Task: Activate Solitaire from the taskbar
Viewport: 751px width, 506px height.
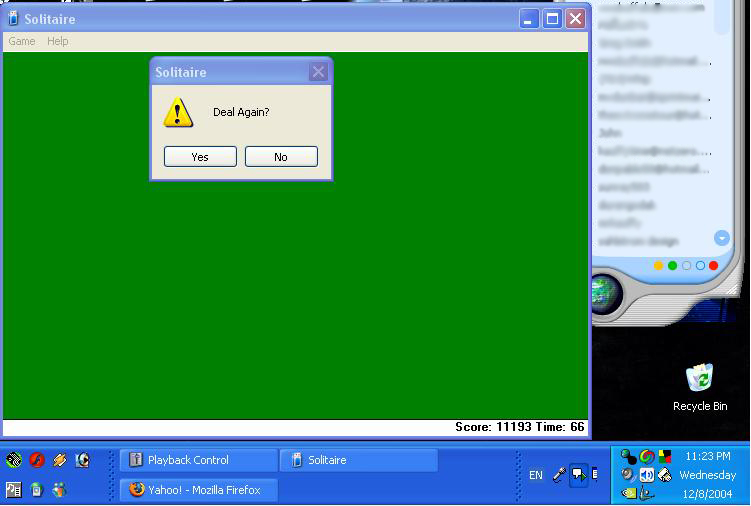Action: (x=358, y=460)
